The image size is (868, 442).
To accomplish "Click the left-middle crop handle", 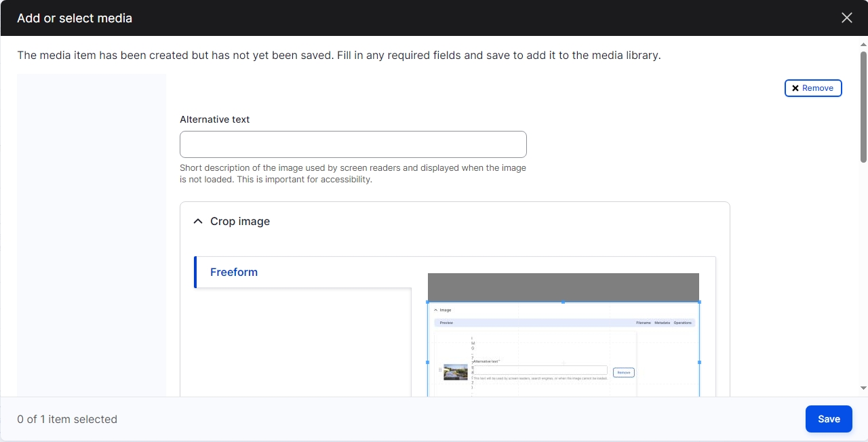I will 427,362.
